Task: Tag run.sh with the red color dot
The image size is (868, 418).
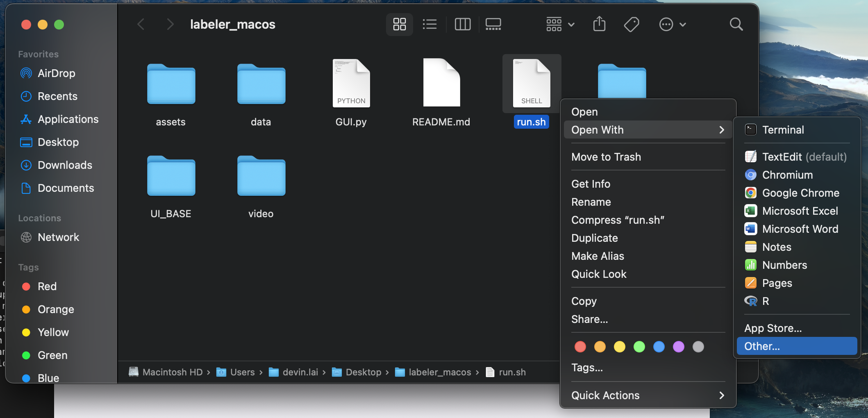Action: pyautogui.click(x=580, y=347)
